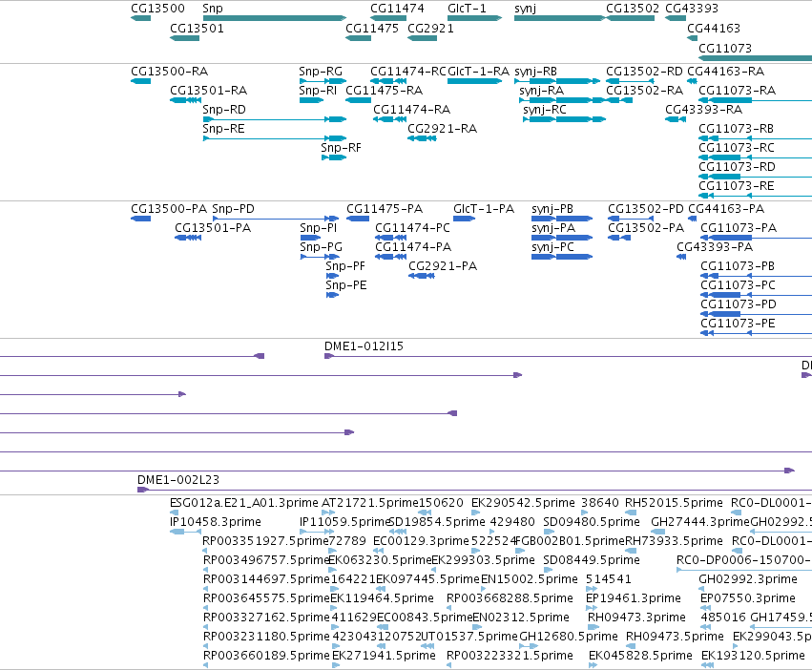Select EST RP003660189.5prime
The width and height of the screenshot is (812, 670).
[205, 665]
